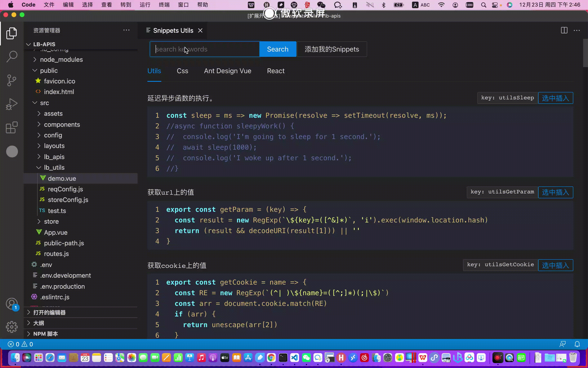Insert the utilsSleep snippet via 选中插入
Screen dimensions: 588x368
[x=556, y=98]
